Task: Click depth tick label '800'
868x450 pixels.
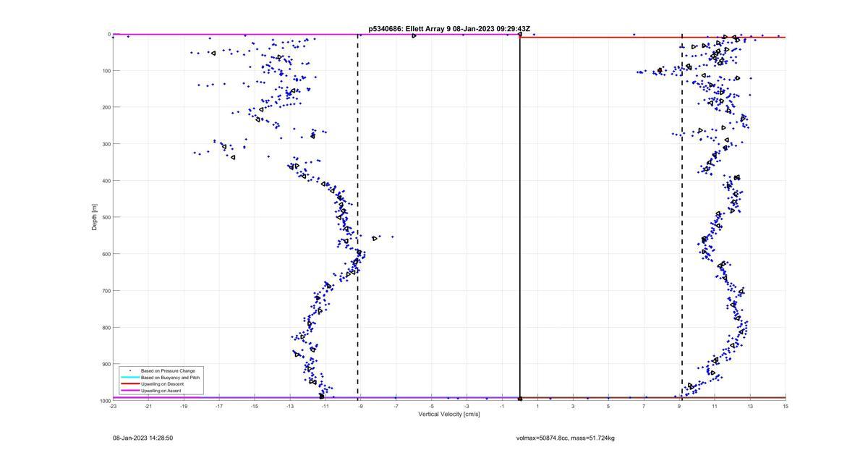Action: pyautogui.click(x=105, y=327)
